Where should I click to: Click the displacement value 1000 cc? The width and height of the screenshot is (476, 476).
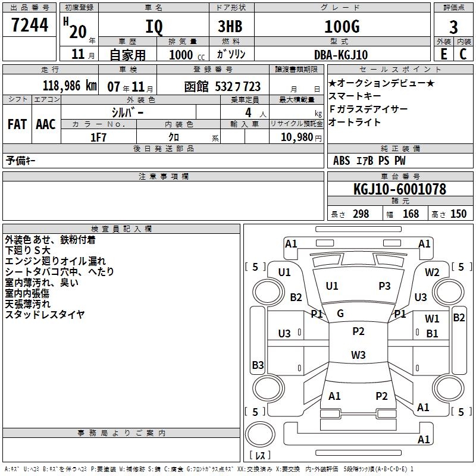(187, 55)
